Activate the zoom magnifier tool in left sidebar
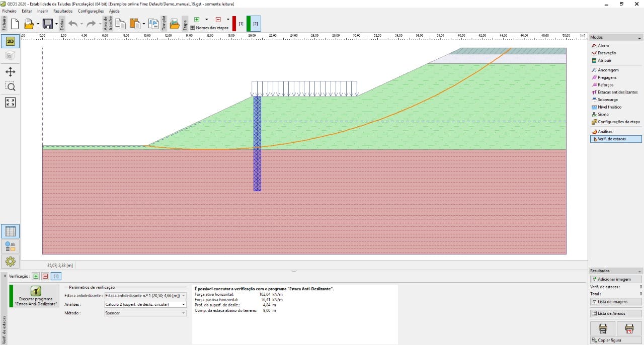The width and height of the screenshot is (644, 345). pyautogui.click(x=10, y=86)
